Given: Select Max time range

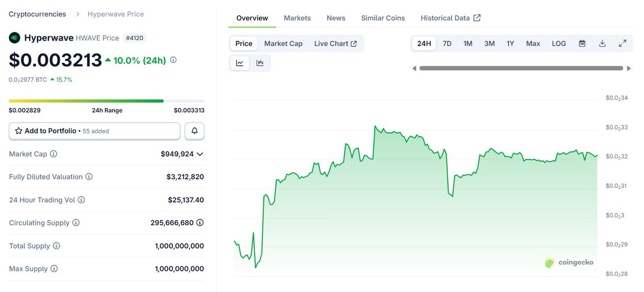Looking at the screenshot, I should click(x=533, y=43).
